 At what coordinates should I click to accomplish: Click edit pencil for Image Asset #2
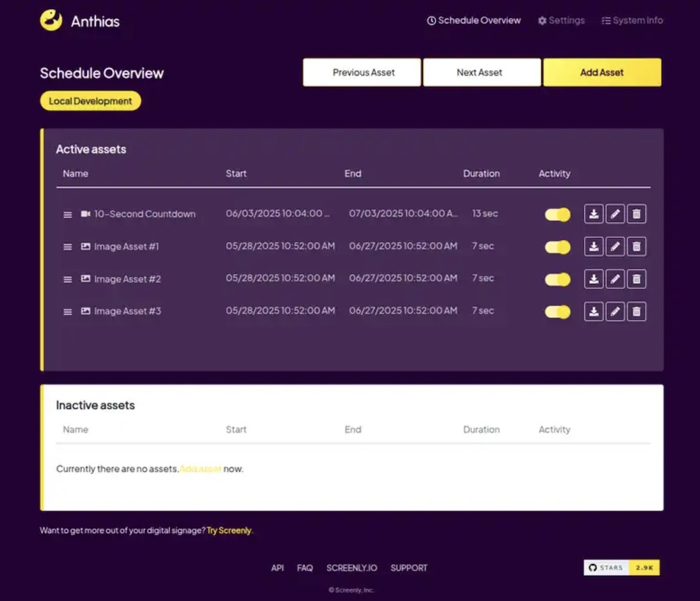(615, 279)
